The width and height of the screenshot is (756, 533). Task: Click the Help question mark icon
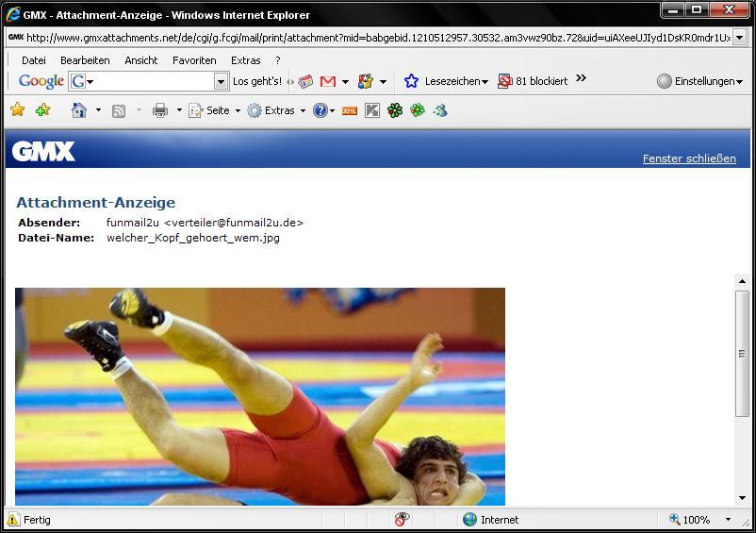pyautogui.click(x=320, y=110)
